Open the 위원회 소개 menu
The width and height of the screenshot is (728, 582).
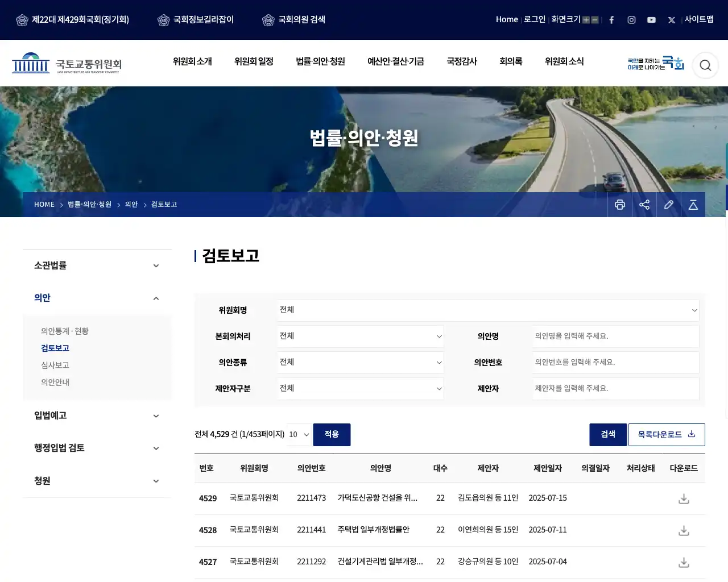(x=192, y=61)
